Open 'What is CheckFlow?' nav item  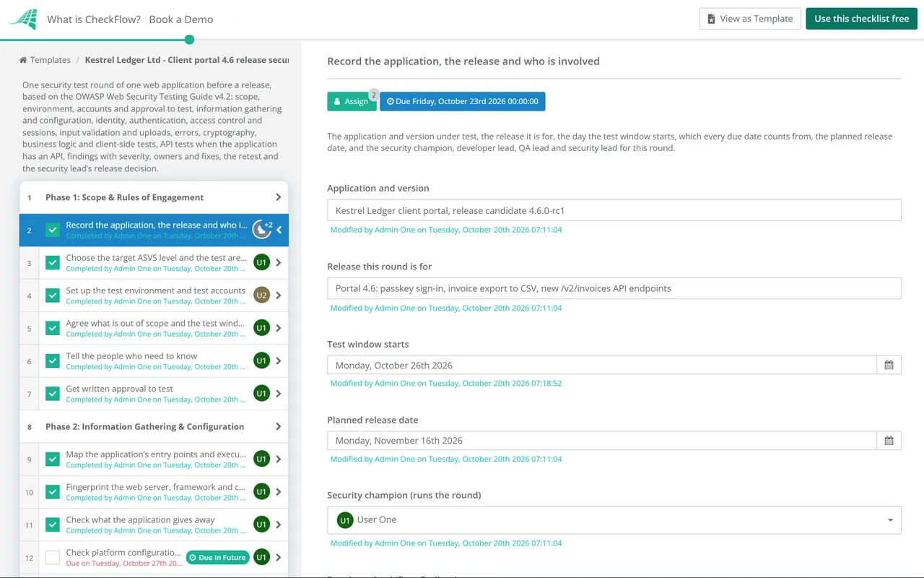click(x=94, y=20)
